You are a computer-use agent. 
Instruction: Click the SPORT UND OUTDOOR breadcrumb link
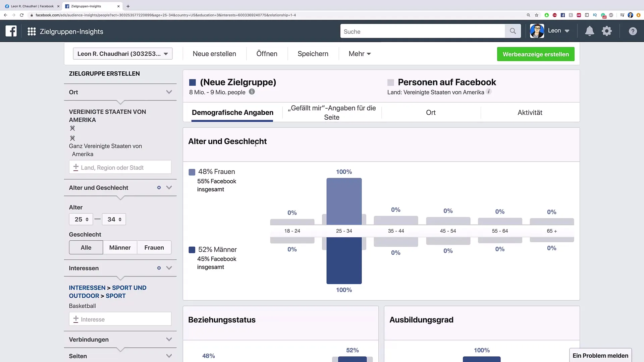pyautogui.click(x=108, y=292)
